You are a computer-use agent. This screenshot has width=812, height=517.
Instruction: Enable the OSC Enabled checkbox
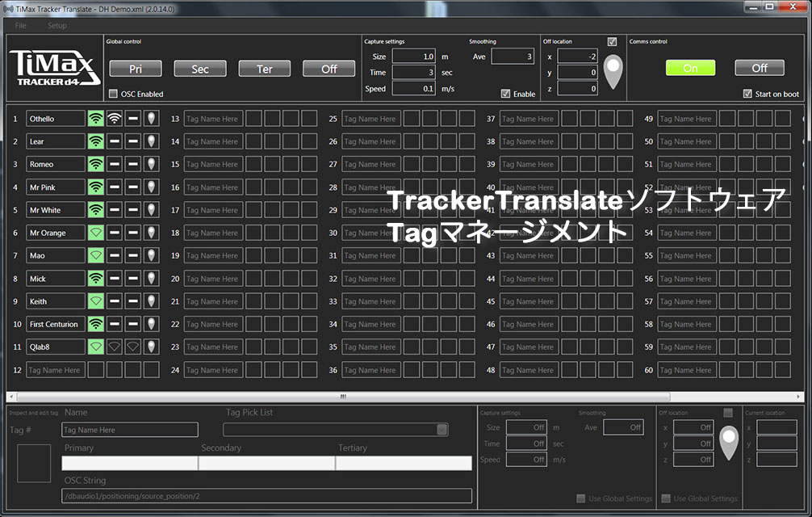coord(114,94)
